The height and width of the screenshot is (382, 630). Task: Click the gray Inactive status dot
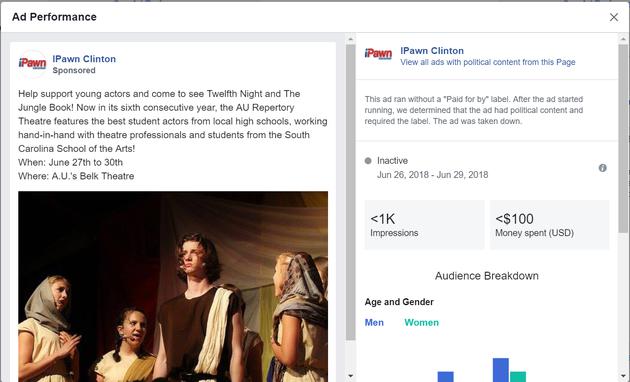pyautogui.click(x=368, y=161)
